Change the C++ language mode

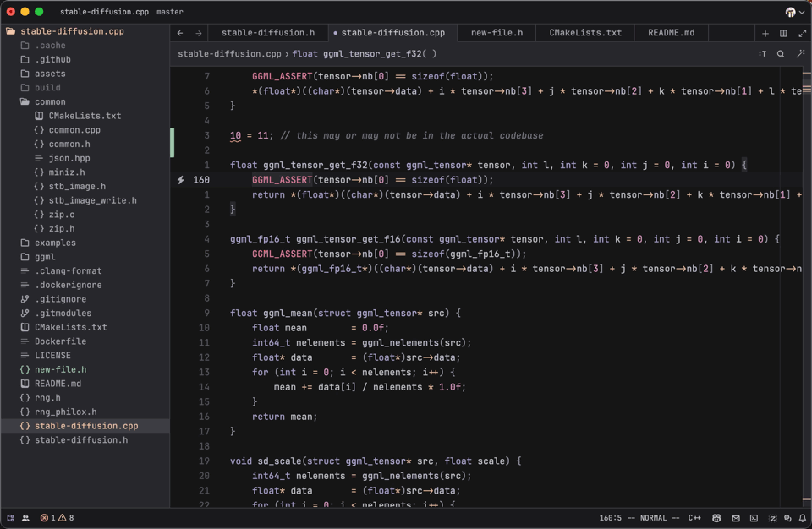click(694, 518)
